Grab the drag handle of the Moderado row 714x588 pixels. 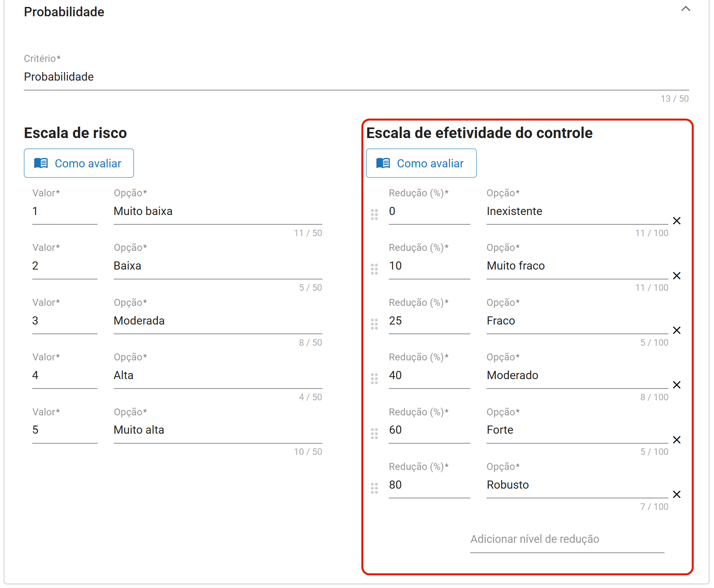(x=374, y=379)
